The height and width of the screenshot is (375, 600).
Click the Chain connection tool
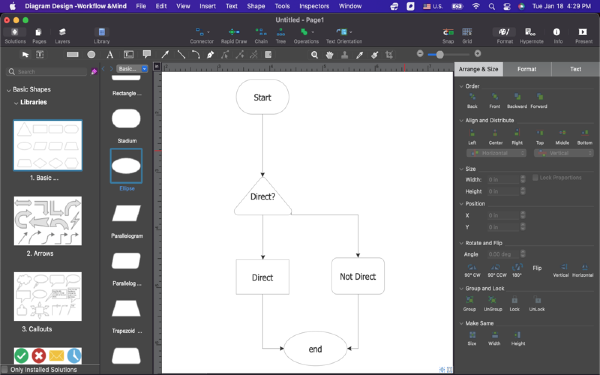click(261, 36)
